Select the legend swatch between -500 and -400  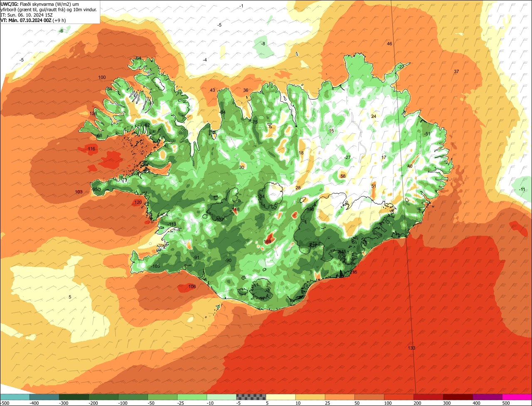[x=15, y=397]
